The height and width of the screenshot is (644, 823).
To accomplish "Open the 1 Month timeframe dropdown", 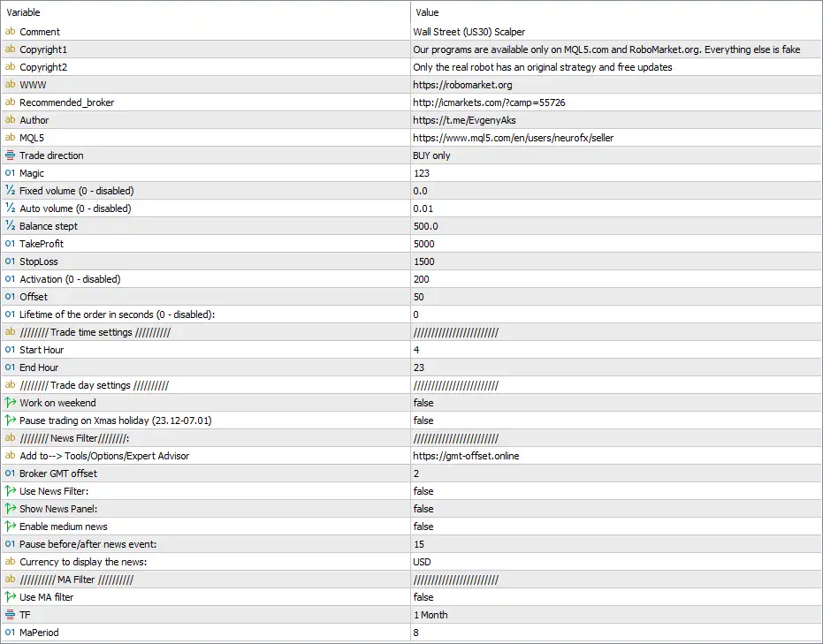I will coord(616,615).
